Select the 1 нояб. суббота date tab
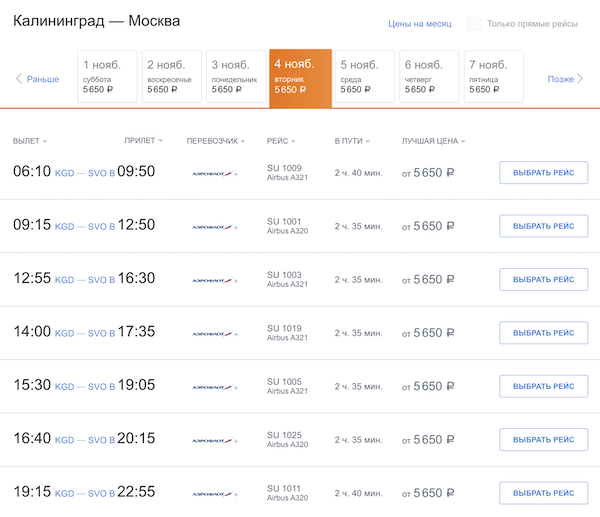 [107, 76]
